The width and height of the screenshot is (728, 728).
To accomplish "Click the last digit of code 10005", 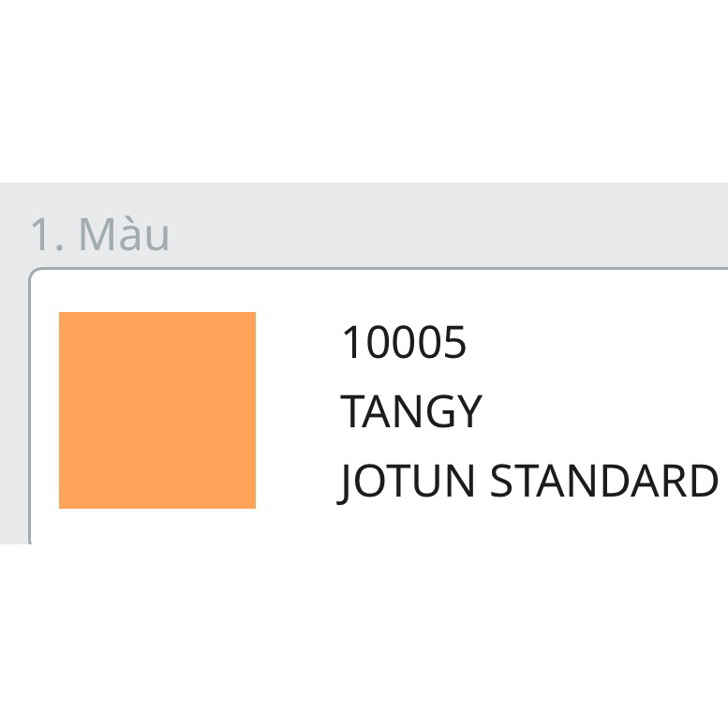I will (x=454, y=344).
